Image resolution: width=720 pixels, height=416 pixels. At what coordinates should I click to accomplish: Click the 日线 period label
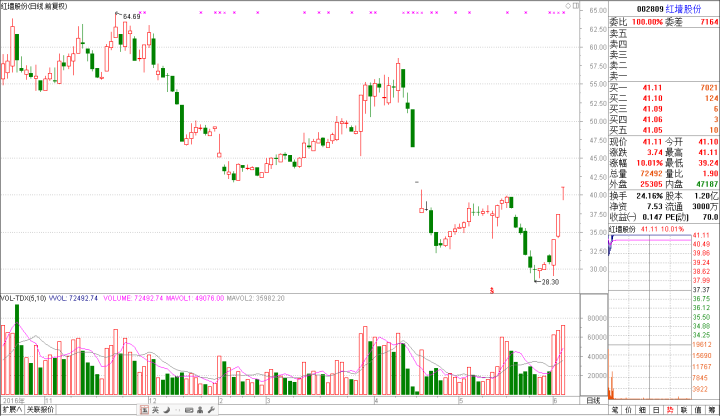pos(593,401)
